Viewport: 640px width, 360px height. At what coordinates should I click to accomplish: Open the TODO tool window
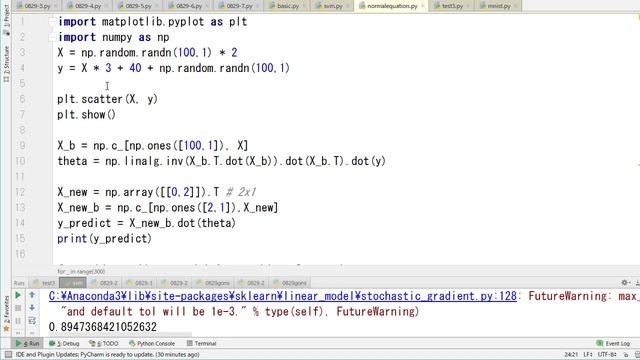pos(104,343)
